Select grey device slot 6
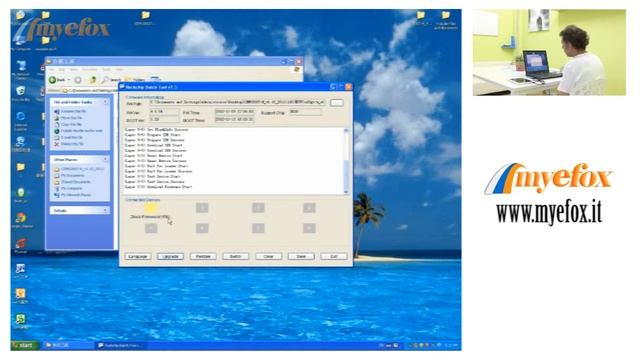The width and height of the screenshot is (640, 360). (x=202, y=228)
